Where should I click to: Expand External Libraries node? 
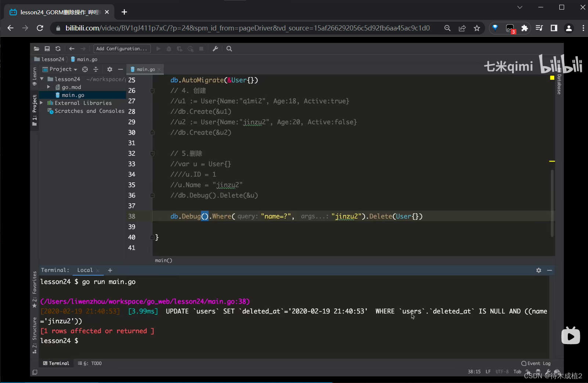[42, 103]
